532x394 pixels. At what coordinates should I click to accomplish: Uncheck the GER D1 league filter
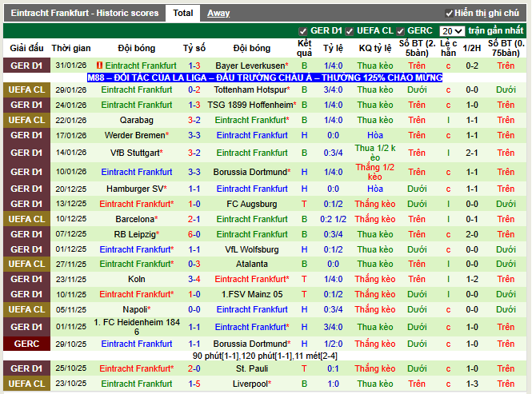(x=303, y=31)
